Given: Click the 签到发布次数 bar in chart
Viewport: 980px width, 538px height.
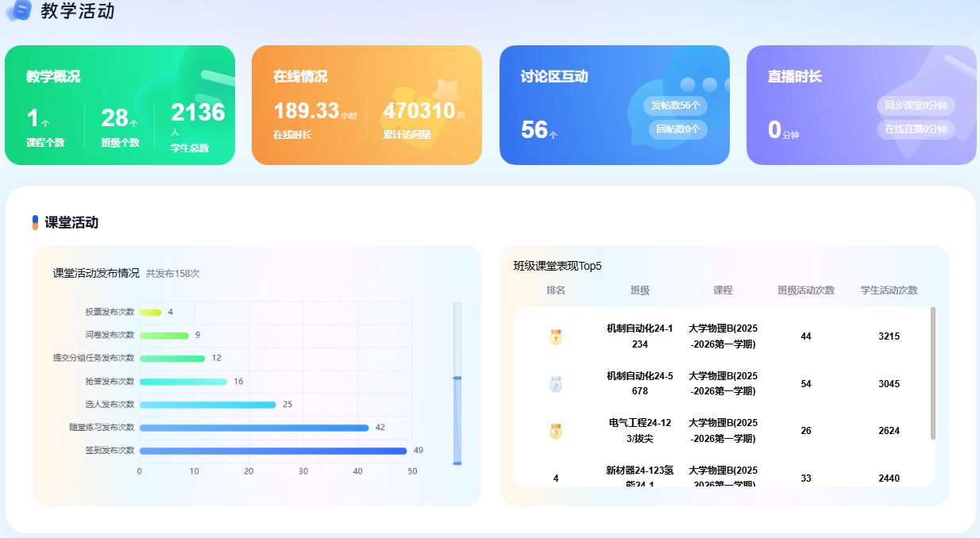Looking at the screenshot, I should pos(272,451).
